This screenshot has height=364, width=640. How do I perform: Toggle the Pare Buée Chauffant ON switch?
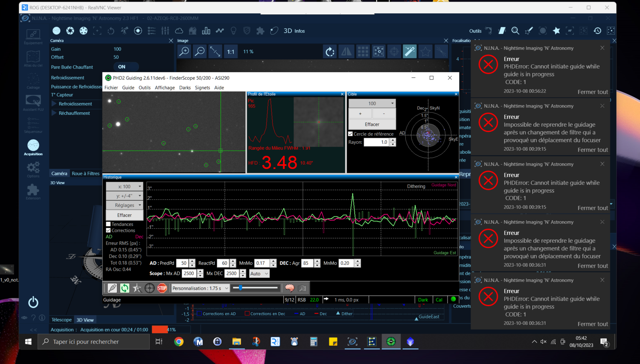[126, 67]
